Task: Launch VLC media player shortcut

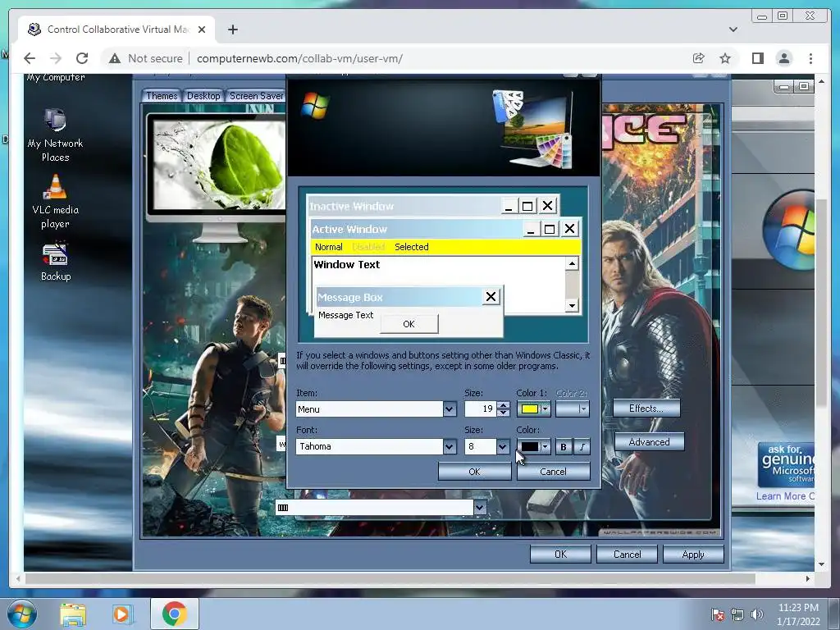Action: (55, 203)
